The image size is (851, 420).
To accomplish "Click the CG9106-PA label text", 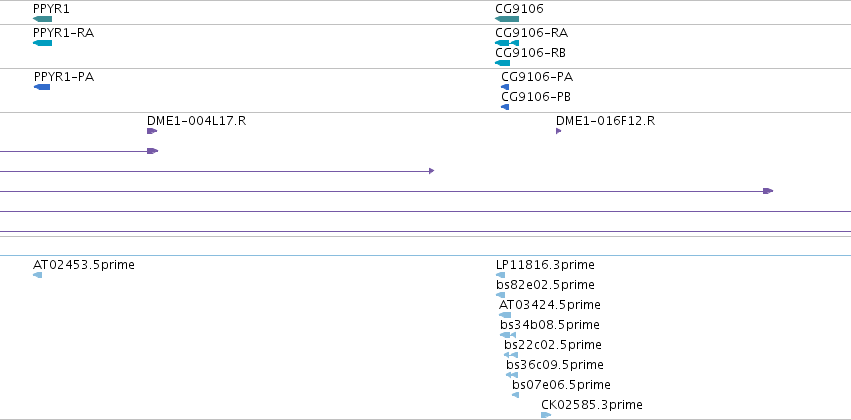I will (x=537, y=77).
